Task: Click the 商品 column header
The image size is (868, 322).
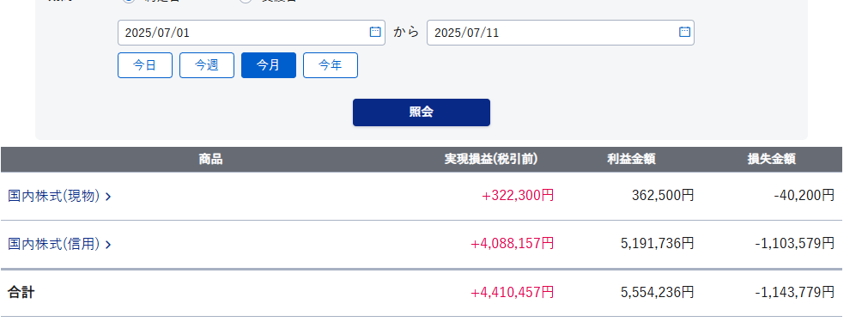Action: (x=210, y=160)
